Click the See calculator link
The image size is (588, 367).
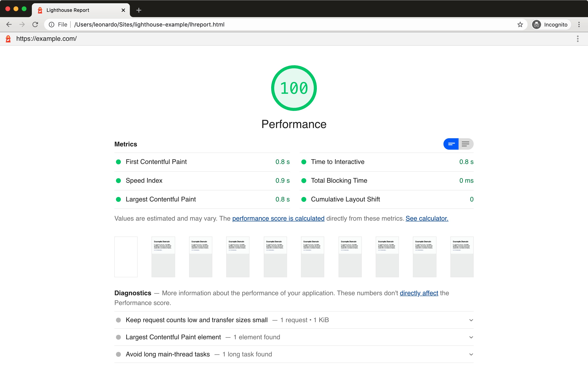click(427, 218)
